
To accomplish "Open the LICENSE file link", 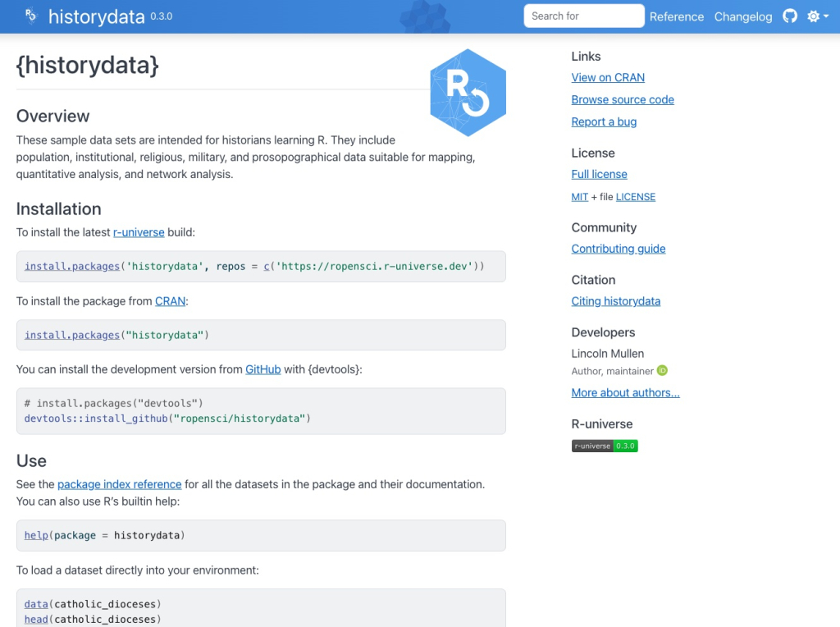I will (636, 197).
